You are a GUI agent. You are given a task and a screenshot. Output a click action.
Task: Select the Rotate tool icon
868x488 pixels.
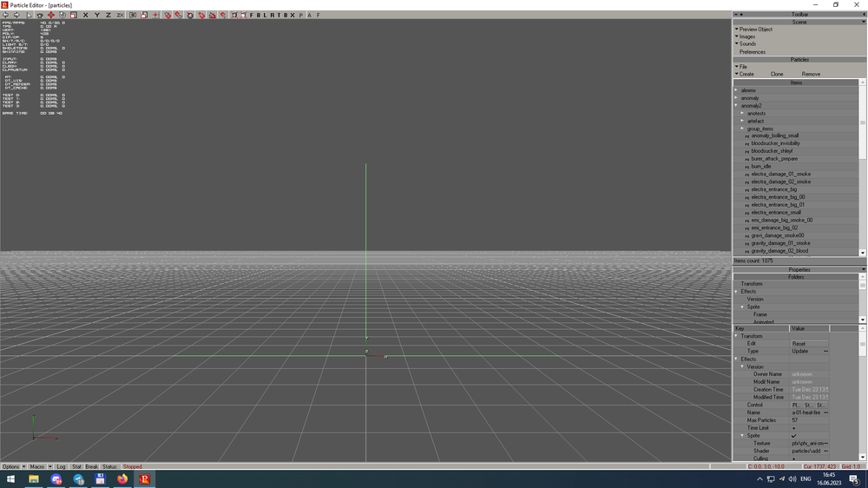tap(62, 15)
